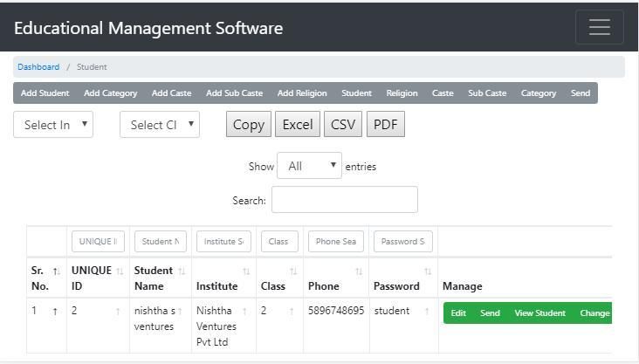Click the Dashboard breadcrumb link
The height and width of the screenshot is (364, 639).
point(38,67)
